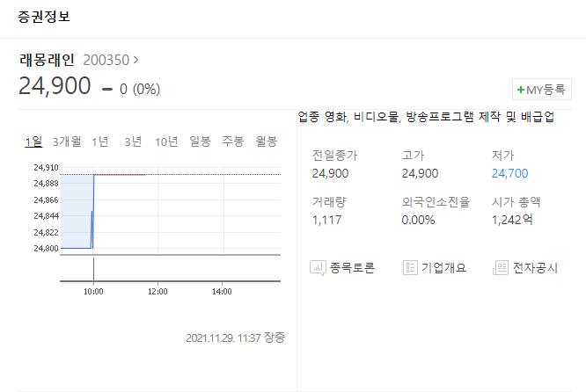
Task: Click the 증권정보 section heading
Action: [x=44, y=17]
